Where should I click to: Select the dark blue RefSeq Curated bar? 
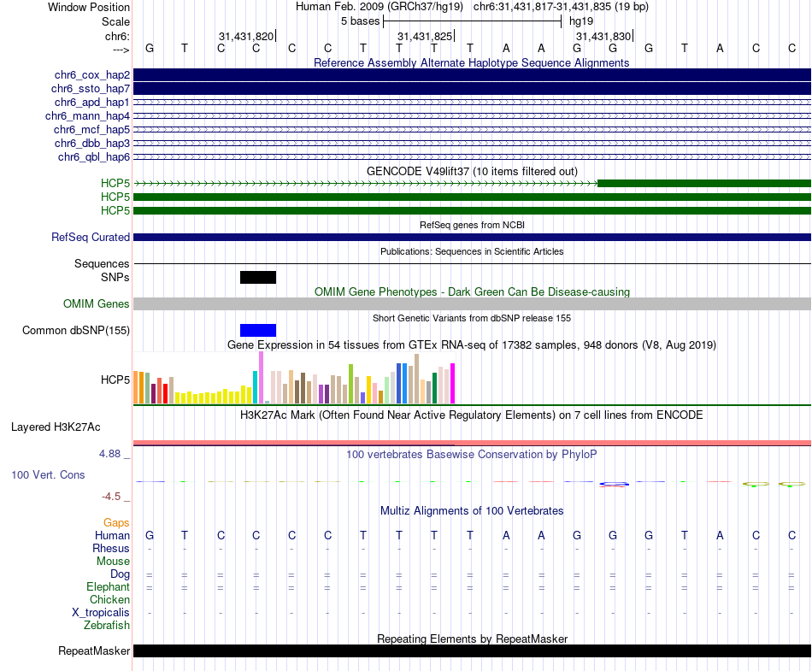pyautogui.click(x=472, y=237)
